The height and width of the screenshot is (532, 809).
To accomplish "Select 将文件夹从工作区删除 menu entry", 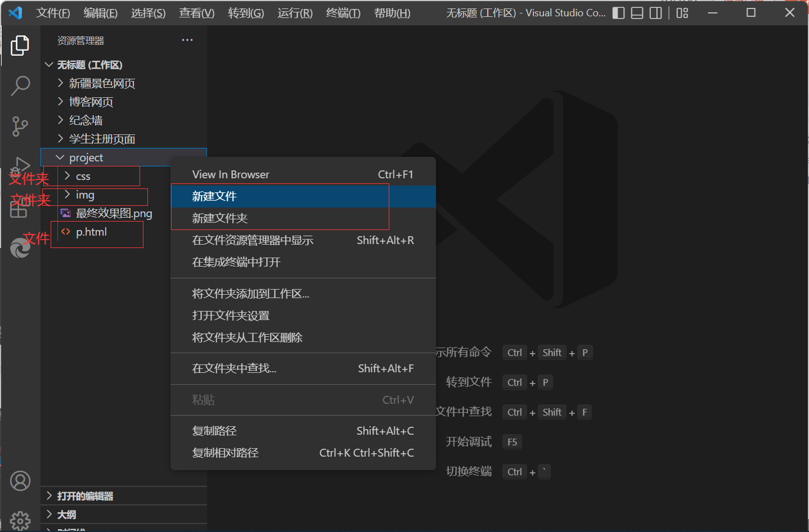I will click(x=303, y=337).
